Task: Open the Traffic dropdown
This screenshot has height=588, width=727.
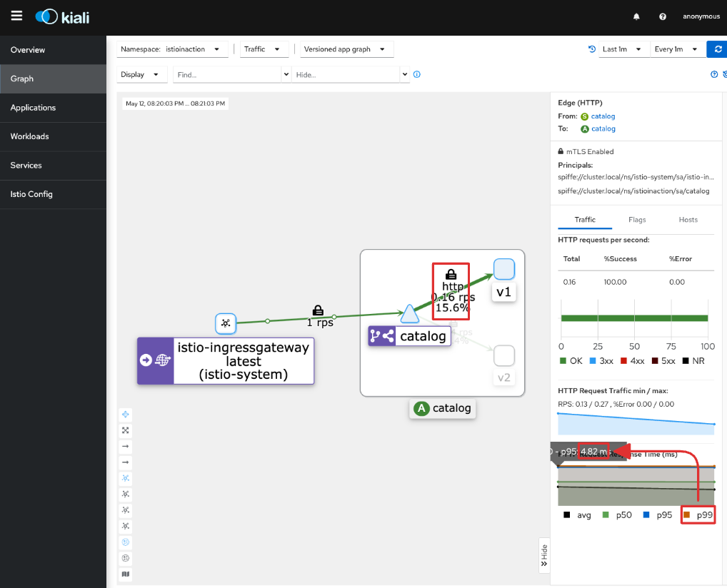Action: 264,49
